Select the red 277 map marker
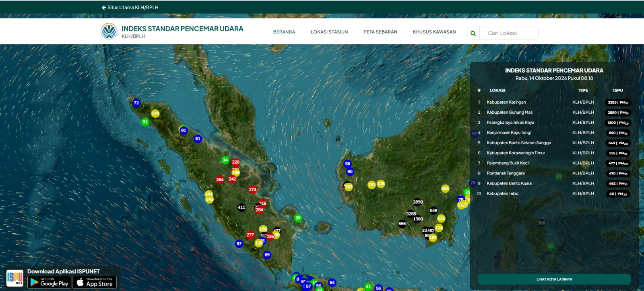The height and width of the screenshot is (291, 644). pos(250,235)
